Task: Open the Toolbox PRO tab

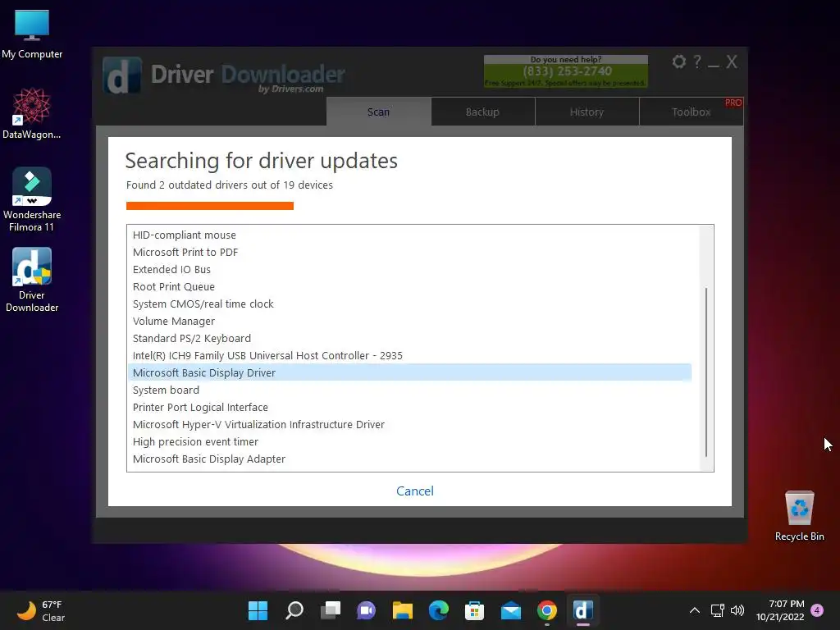Action: [691, 112]
